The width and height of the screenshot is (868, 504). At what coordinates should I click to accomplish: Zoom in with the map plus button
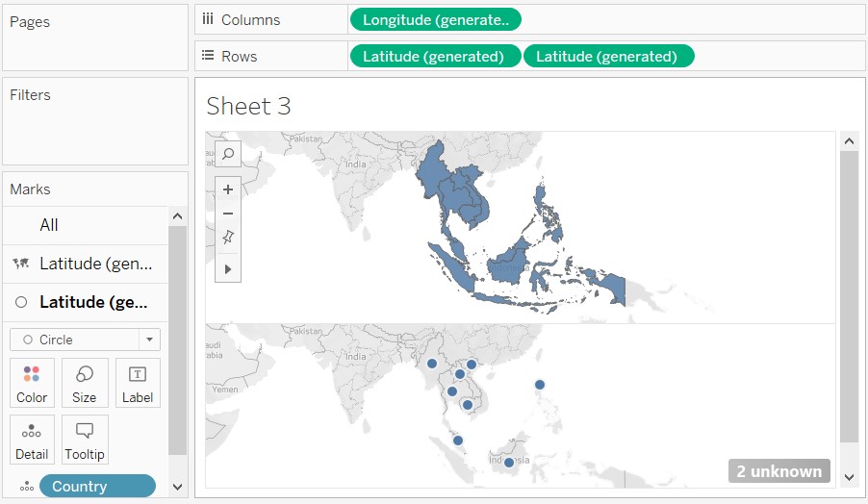[x=227, y=189]
